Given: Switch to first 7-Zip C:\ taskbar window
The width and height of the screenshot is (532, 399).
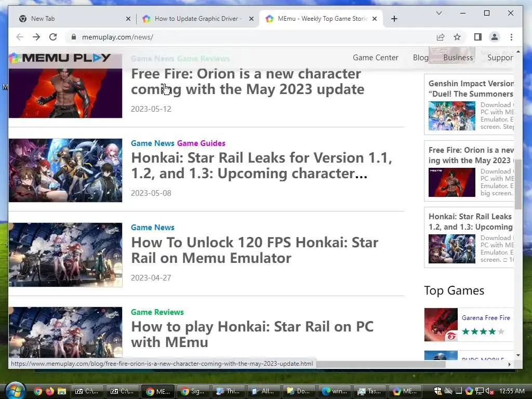Looking at the screenshot, I should click(x=87, y=392).
